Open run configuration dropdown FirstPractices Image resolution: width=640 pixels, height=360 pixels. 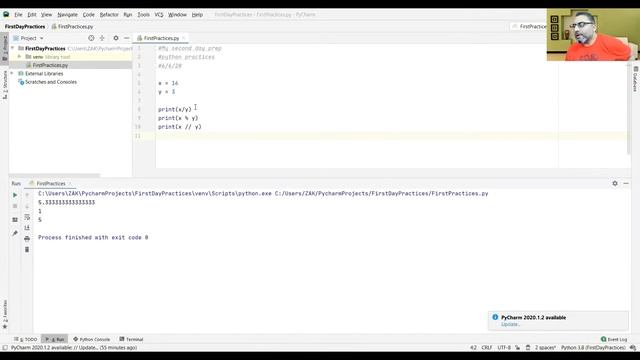tap(529, 26)
